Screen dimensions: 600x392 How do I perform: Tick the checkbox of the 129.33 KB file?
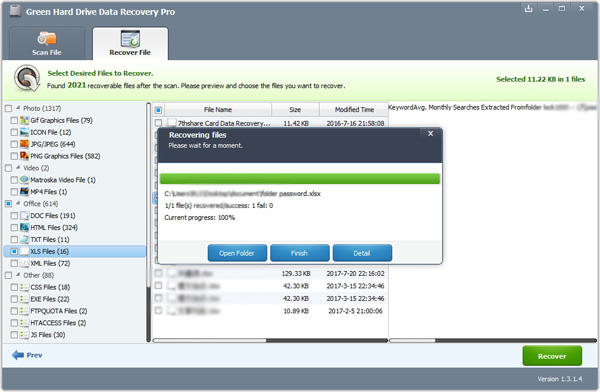158,273
